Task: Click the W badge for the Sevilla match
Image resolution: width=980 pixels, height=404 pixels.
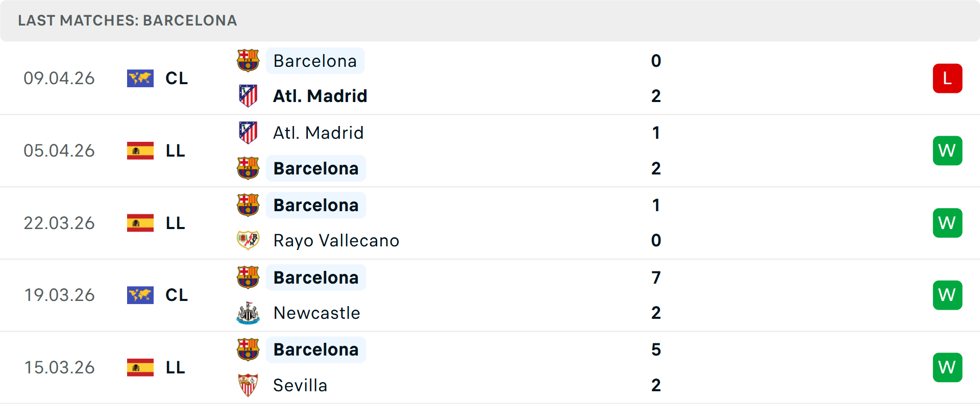Action: [x=947, y=367]
